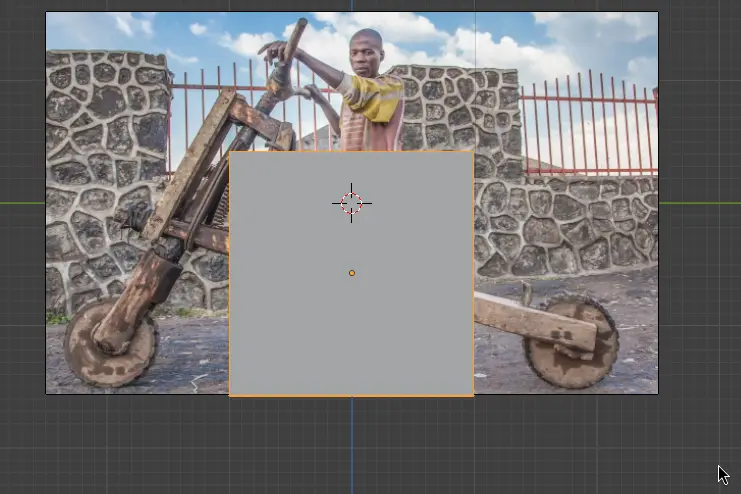Click the orange origin dot of the plane

click(352, 273)
